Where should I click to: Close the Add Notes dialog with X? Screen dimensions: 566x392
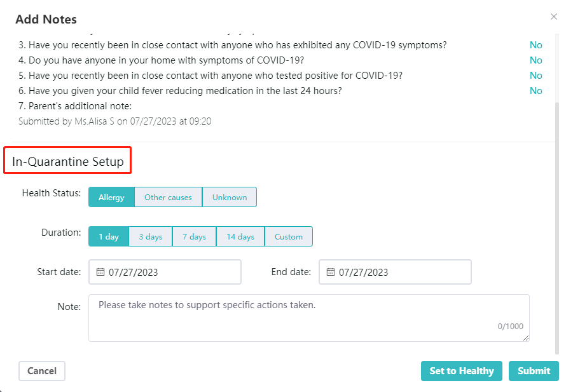(x=554, y=17)
